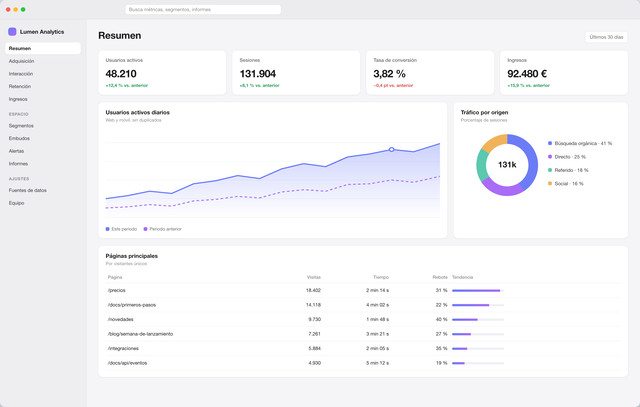Select Resumen in the sidebar

point(43,48)
